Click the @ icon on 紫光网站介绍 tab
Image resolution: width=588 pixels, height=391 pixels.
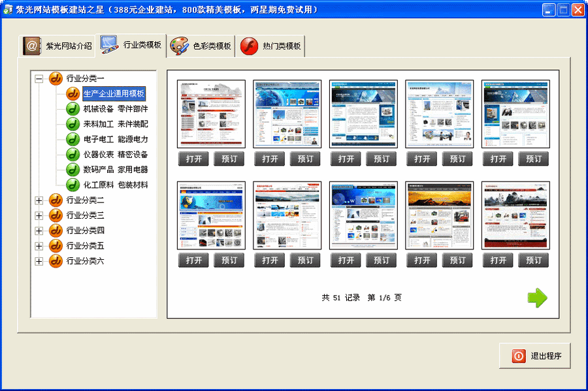(31, 46)
